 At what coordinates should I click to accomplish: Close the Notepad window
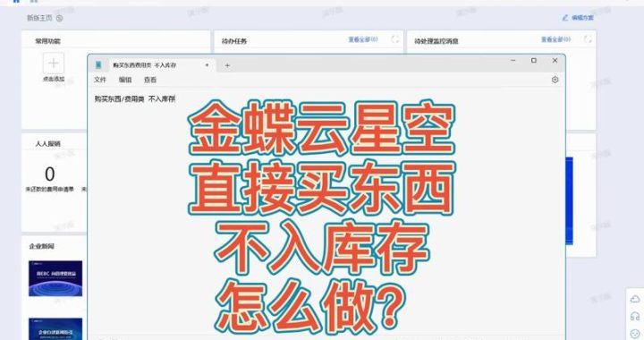[x=555, y=60]
